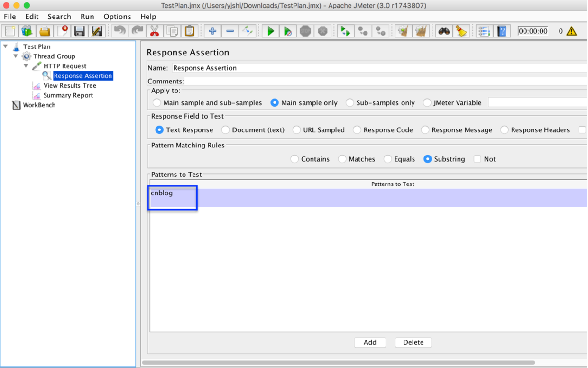Select Main sample only radio
The height and width of the screenshot is (368, 588).
275,102
